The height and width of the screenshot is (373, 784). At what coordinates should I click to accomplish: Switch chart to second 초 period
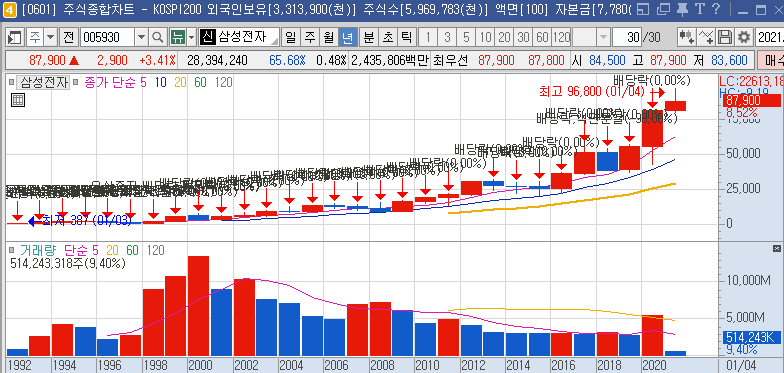pos(388,36)
